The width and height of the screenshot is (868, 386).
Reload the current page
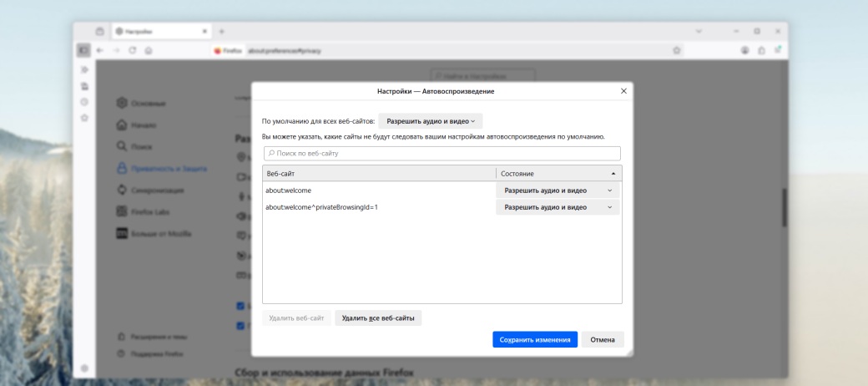133,51
